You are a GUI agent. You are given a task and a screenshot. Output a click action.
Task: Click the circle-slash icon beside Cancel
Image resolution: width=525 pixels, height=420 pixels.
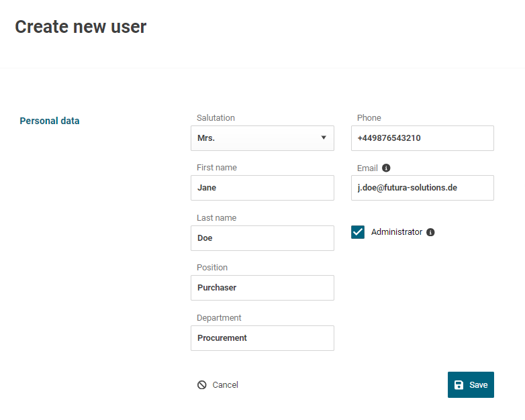[201, 385]
